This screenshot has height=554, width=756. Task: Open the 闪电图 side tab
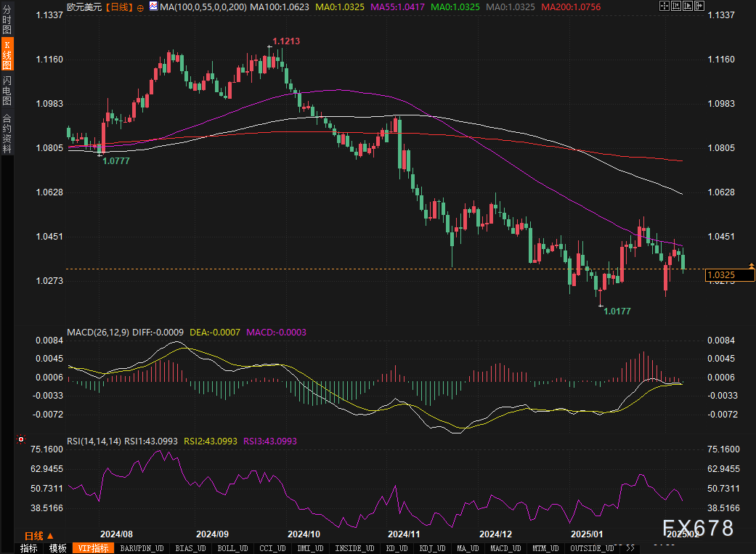7,91
